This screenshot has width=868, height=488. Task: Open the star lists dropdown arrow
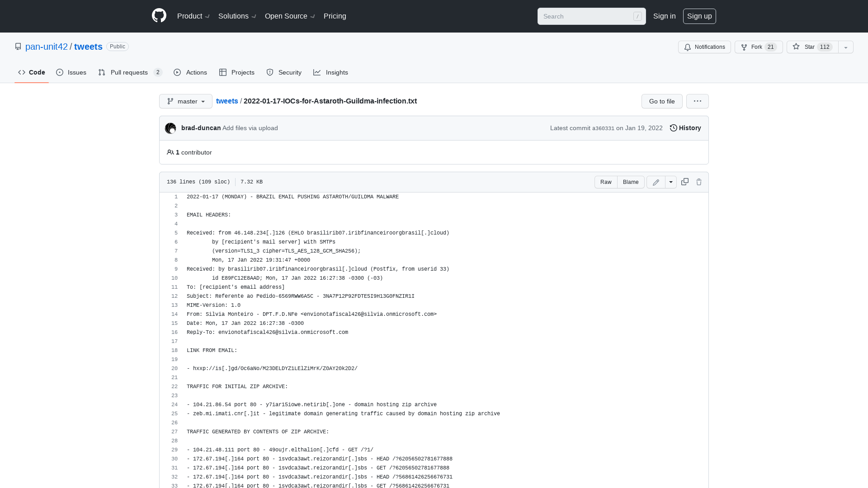(x=846, y=47)
